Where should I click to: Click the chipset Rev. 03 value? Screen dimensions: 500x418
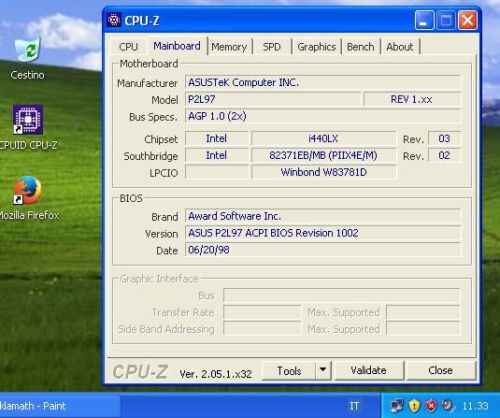444,138
